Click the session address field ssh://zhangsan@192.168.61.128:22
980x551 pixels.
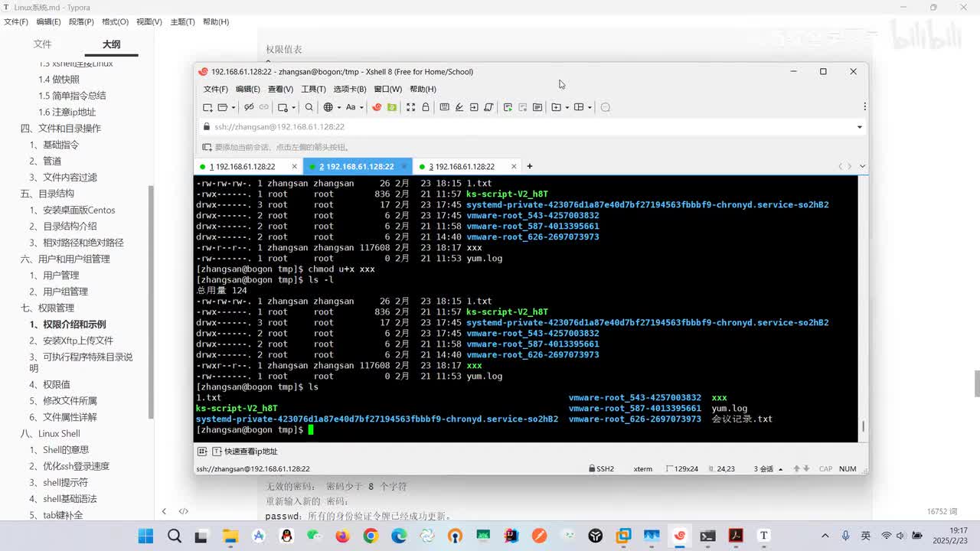tap(528, 127)
